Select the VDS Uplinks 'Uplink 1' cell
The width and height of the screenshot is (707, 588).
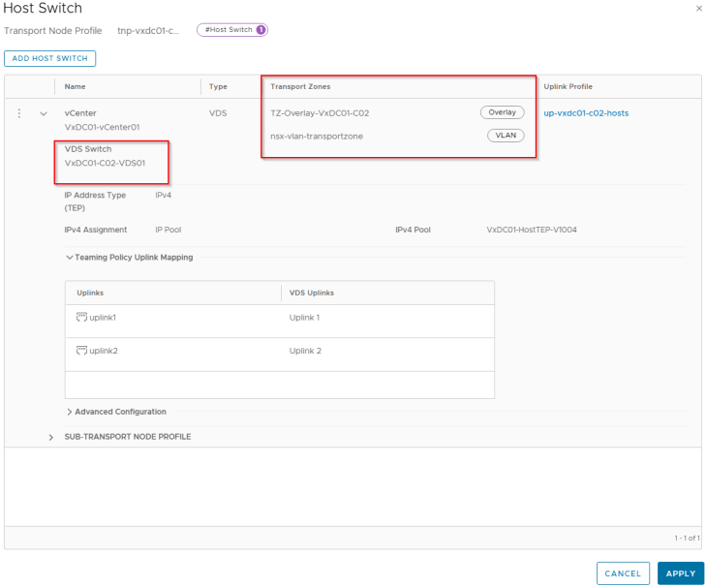pos(305,318)
